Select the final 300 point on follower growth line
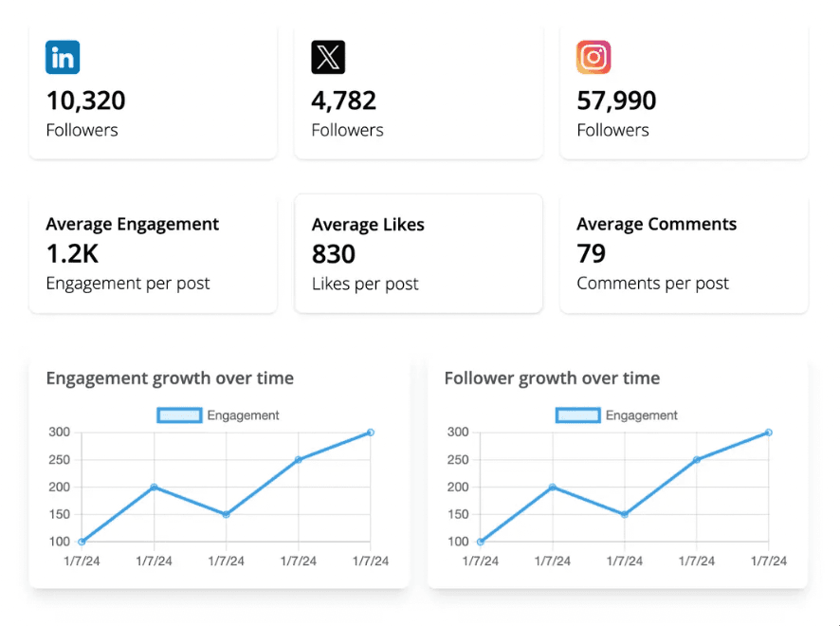 point(769,433)
